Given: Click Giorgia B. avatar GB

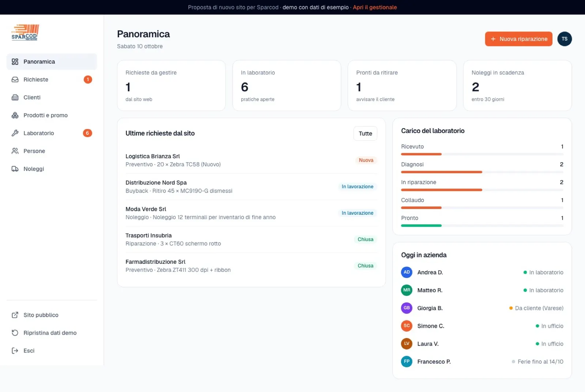Looking at the screenshot, I should (x=407, y=308).
